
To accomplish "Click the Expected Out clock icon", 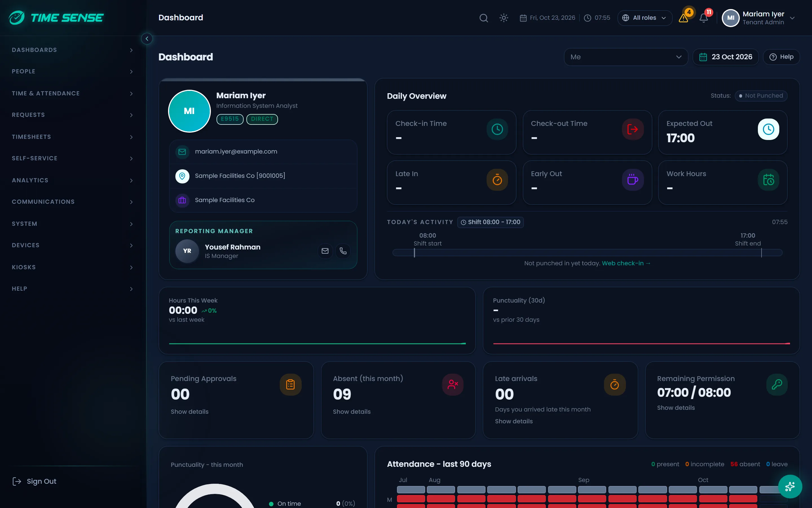I will [x=768, y=129].
